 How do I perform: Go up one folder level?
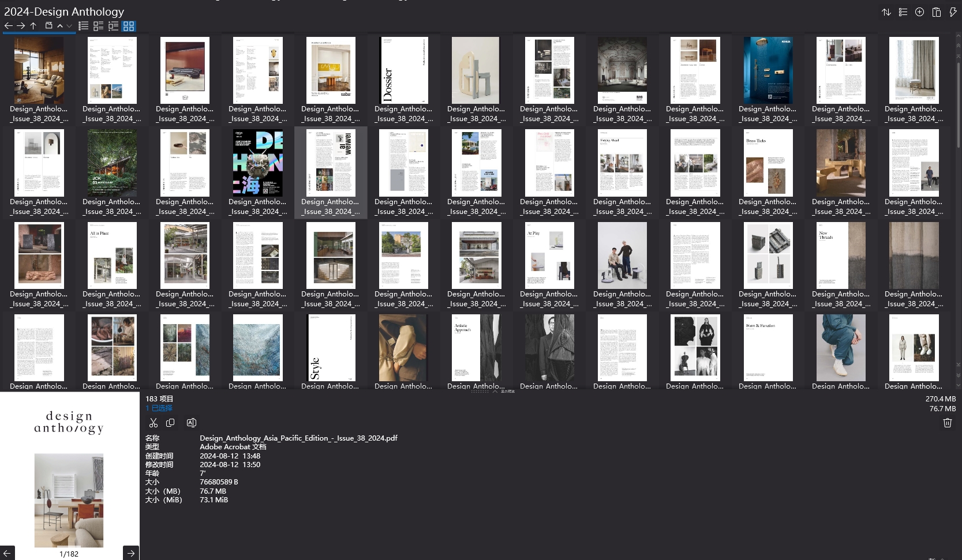33,25
